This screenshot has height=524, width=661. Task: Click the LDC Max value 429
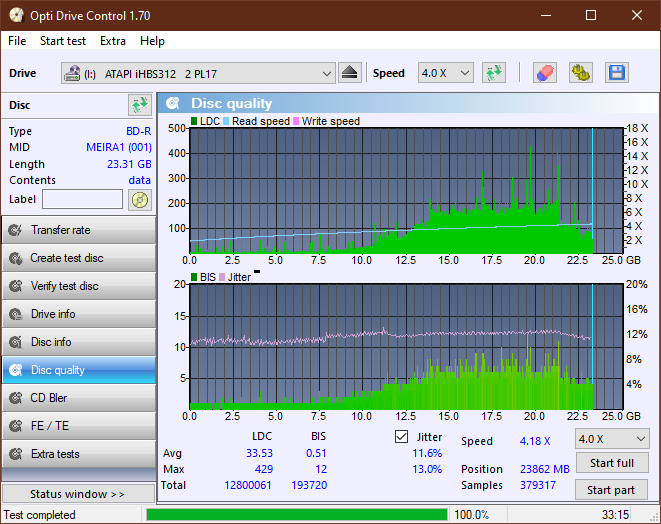point(264,469)
